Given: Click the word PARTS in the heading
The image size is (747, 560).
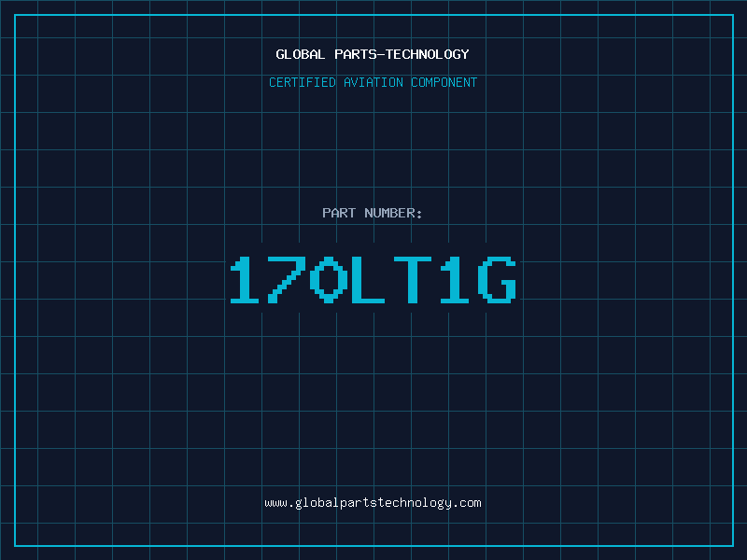Looking at the screenshot, I should [356, 54].
